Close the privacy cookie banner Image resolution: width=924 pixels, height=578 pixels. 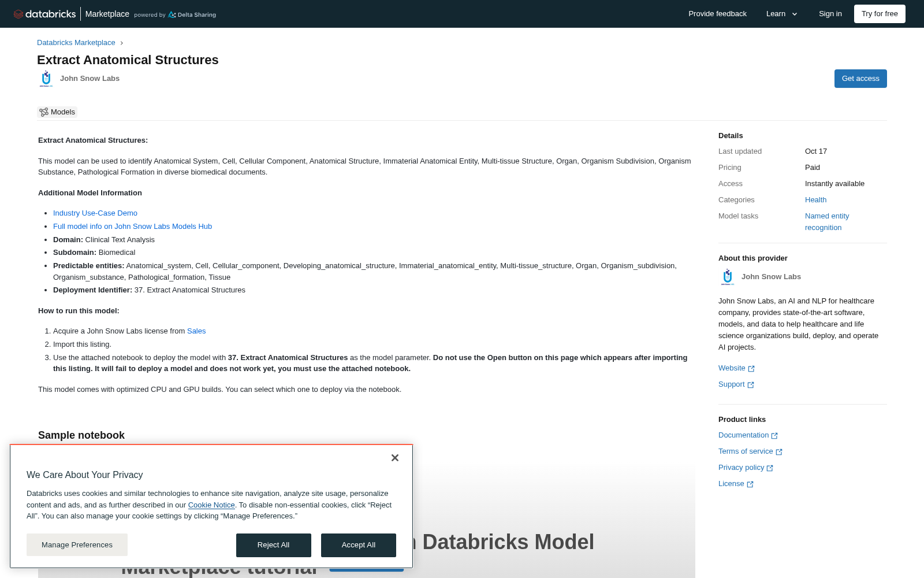pos(395,458)
